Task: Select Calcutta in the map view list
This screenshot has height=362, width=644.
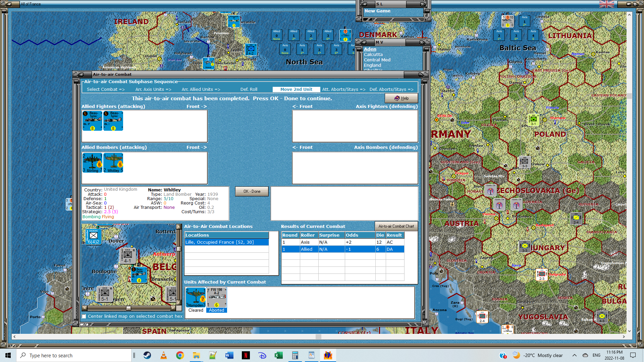Action: (x=373, y=54)
